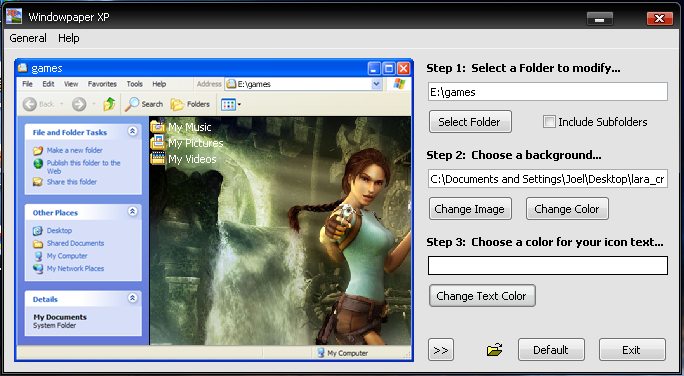Click the folder path field showing E:\games

547,92
